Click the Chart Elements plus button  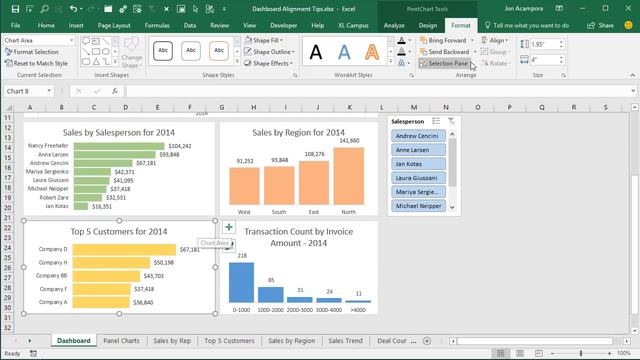click(229, 227)
